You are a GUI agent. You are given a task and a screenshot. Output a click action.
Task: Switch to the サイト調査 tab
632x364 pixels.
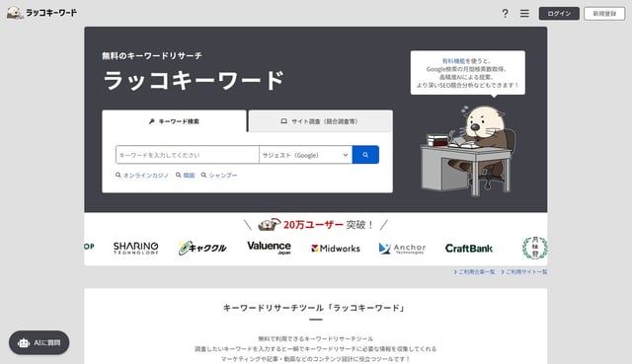[x=320, y=121]
